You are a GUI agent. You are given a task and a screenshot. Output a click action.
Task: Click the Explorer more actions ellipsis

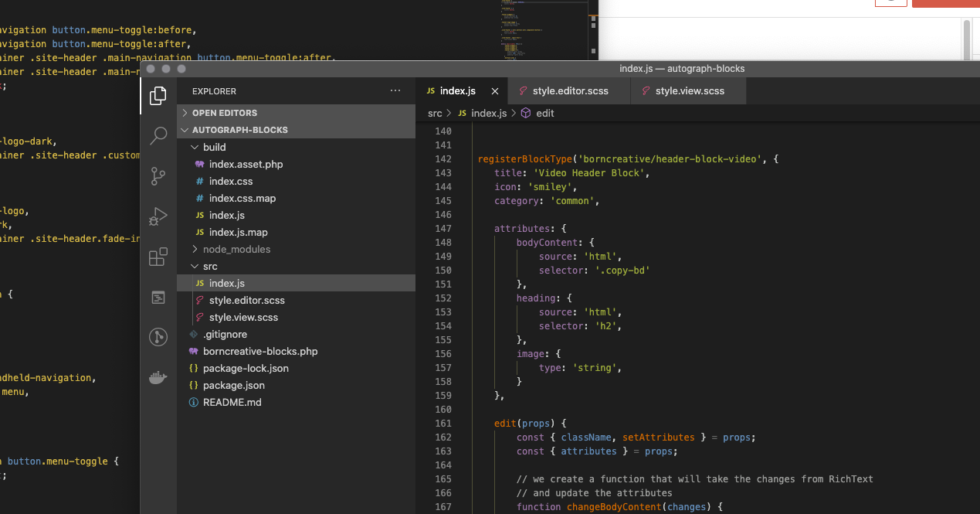[x=395, y=91]
